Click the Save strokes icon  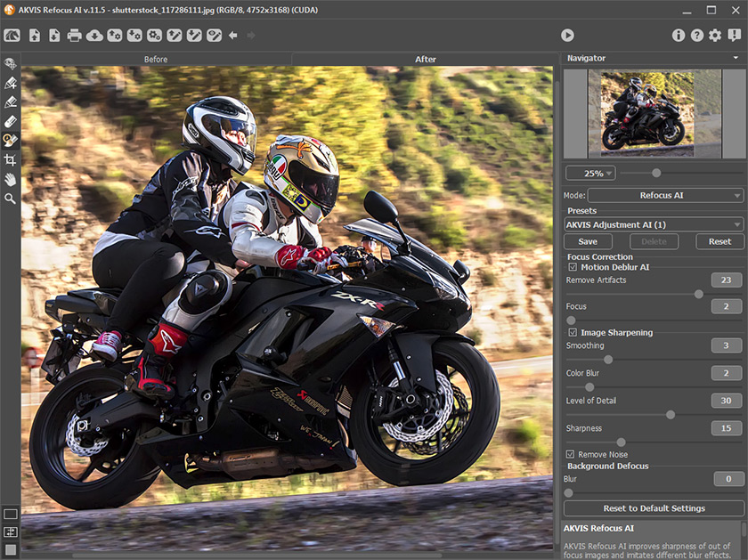(194, 36)
